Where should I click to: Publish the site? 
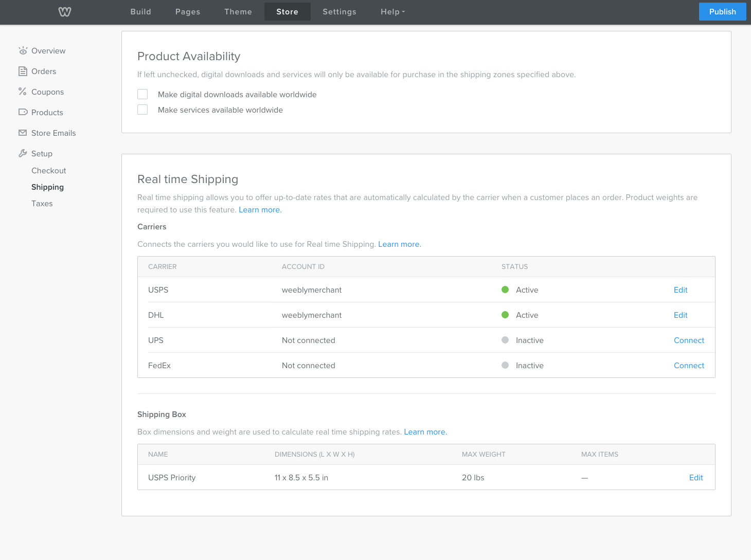click(723, 12)
